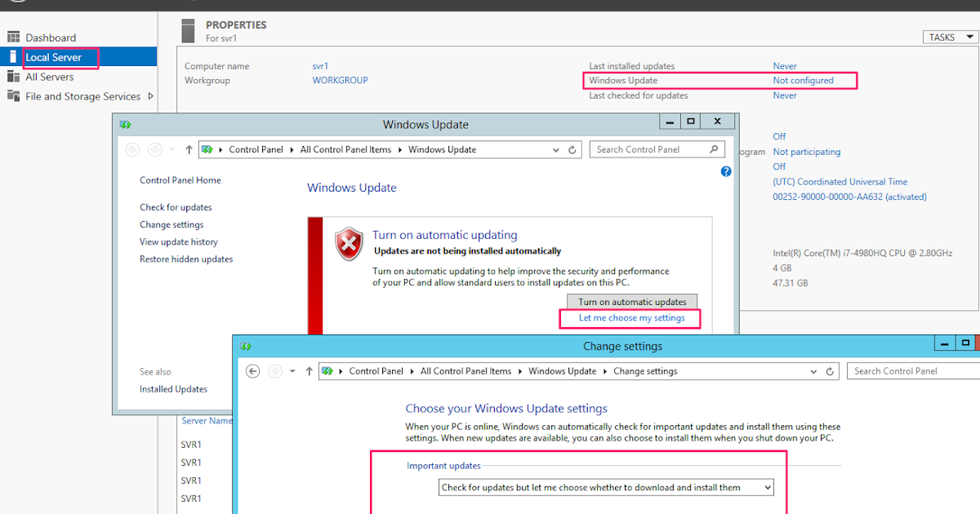Screen dimensions: 980x514
Task: Select the All Servers sidebar icon
Action: (14, 77)
